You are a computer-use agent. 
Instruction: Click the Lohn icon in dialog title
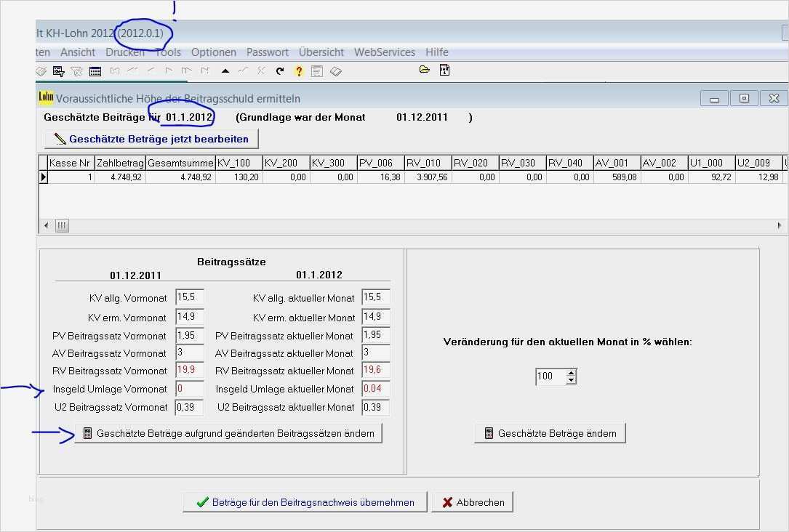tap(46, 97)
